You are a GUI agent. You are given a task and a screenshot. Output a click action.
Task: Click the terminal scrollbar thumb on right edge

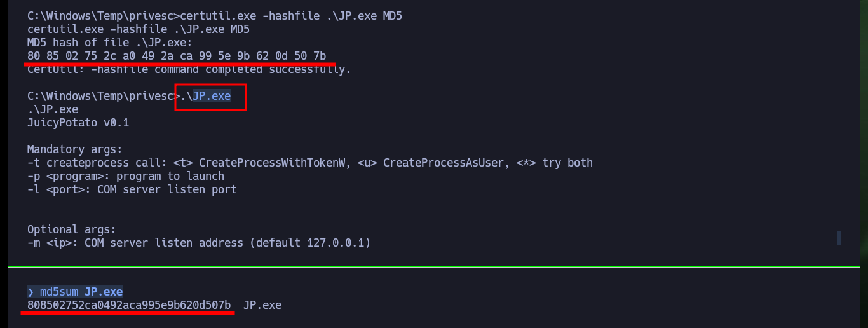[x=839, y=238]
